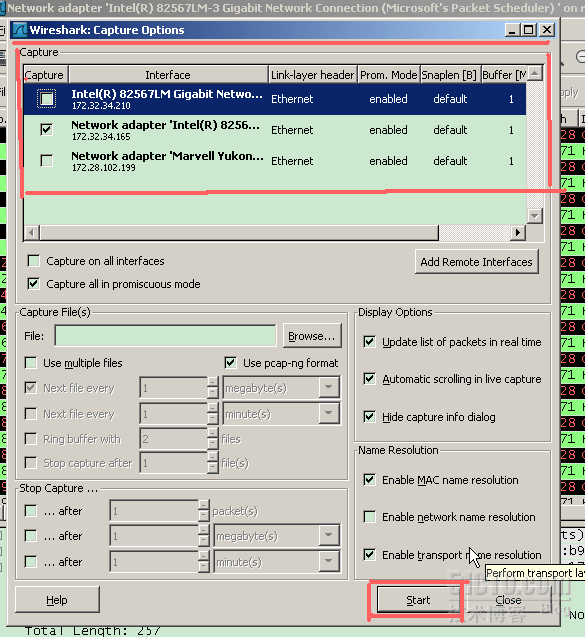The width and height of the screenshot is (585, 637).
Task: Toggle Enable transport name resolution
Action: 369,555
